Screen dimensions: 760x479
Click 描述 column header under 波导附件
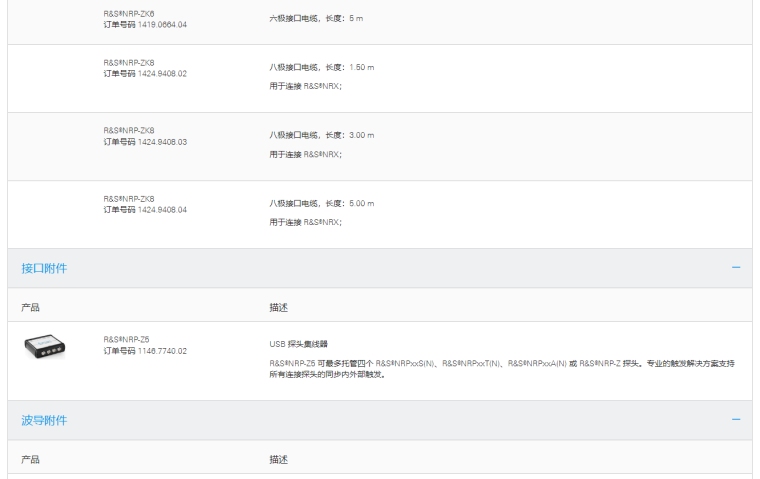pyautogui.click(x=279, y=459)
